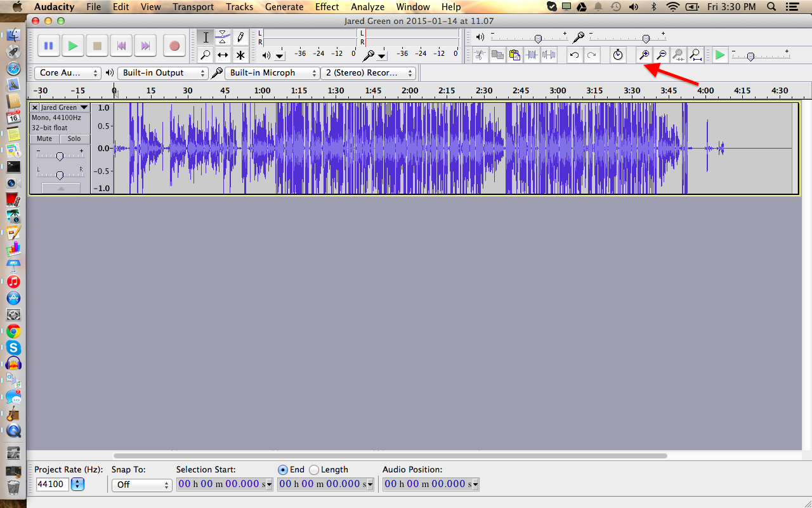Solo the Jared Green track
This screenshot has width=812, height=508.
(x=74, y=138)
